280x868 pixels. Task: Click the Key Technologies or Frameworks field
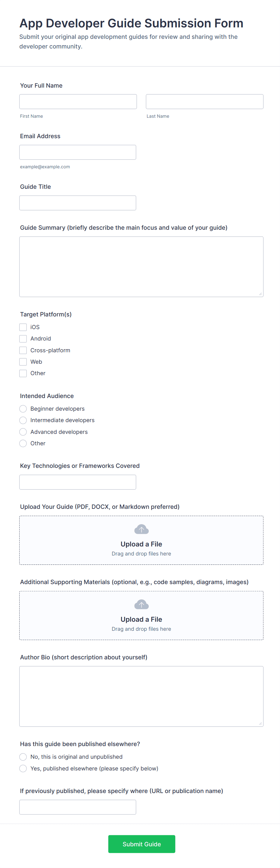tap(77, 482)
